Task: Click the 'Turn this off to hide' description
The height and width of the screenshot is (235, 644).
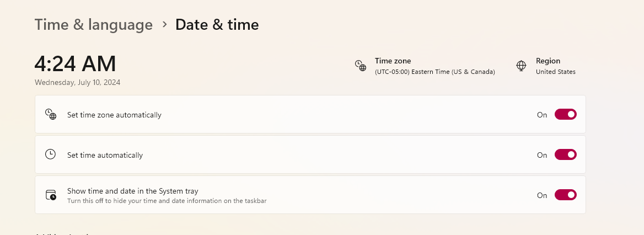Action: [167, 201]
